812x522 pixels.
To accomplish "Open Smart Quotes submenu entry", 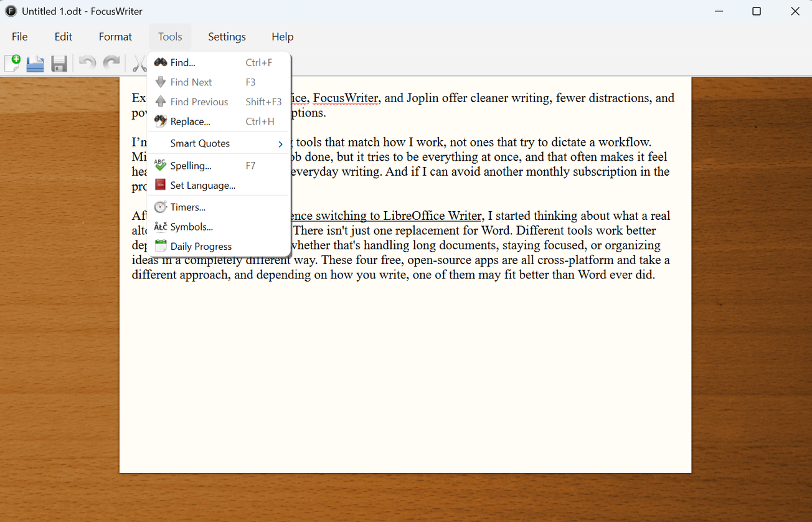I will point(219,143).
